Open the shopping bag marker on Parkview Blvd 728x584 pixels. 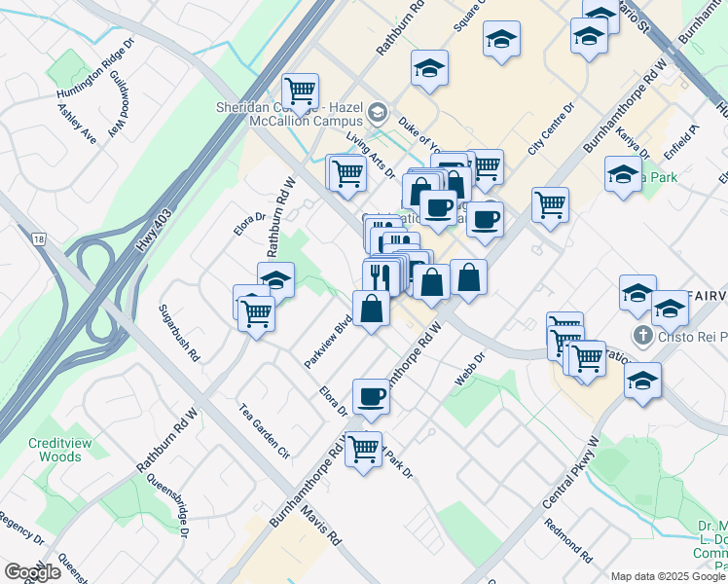(371, 311)
